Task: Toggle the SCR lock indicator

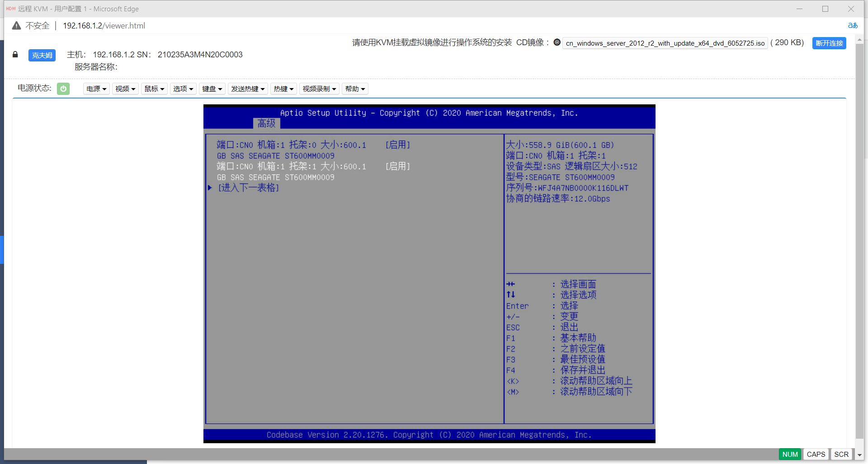Action: pos(841,454)
